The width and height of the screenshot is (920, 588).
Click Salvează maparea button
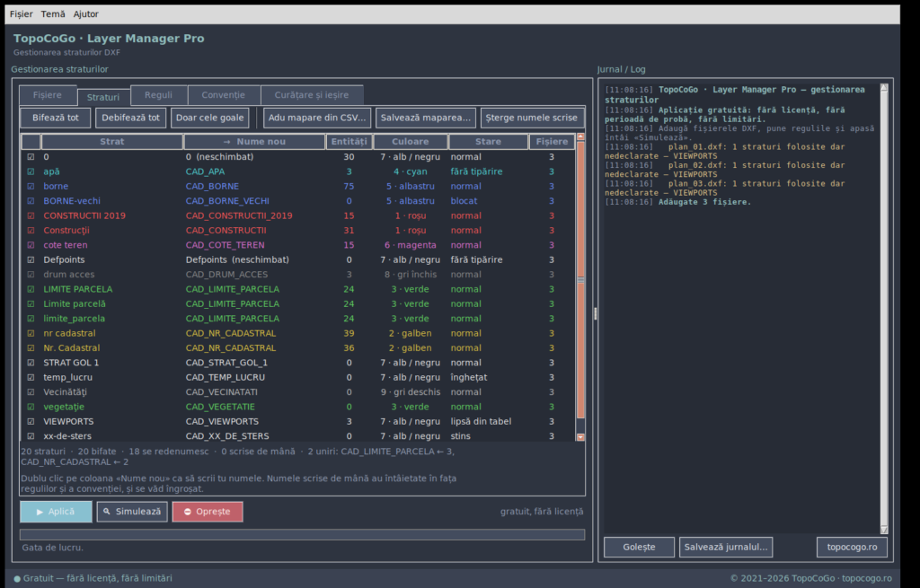425,118
